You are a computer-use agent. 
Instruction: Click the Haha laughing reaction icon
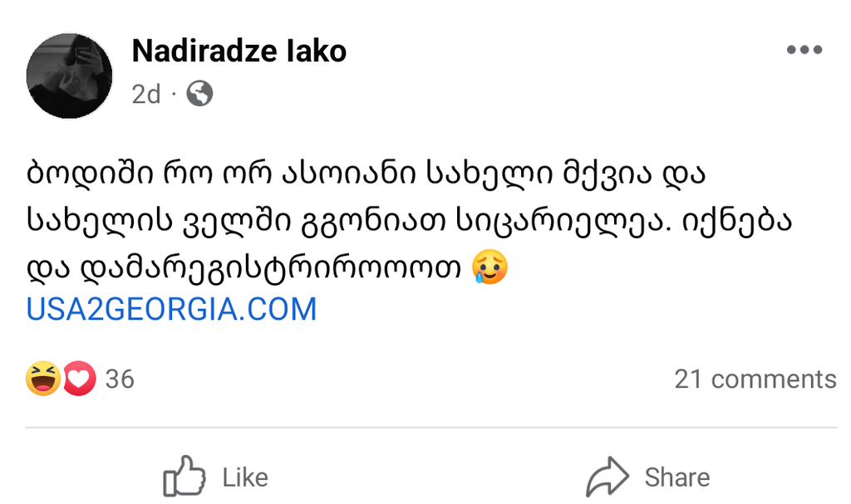[x=43, y=378]
